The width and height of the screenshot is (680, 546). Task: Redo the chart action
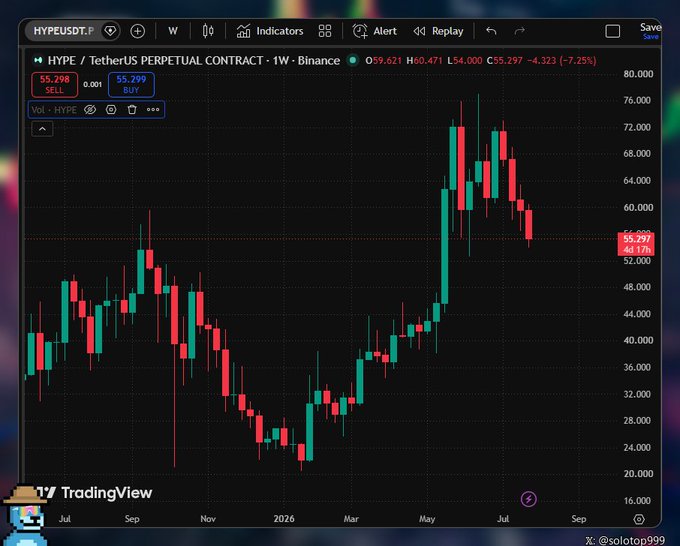[x=519, y=31]
